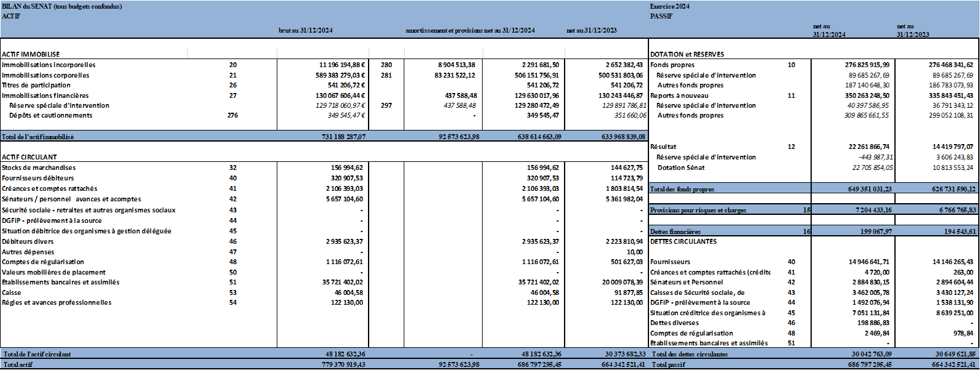Image resolution: width=980 pixels, height=370 pixels.
Task: Click the "Total actif" label cell
Action: coord(18,364)
